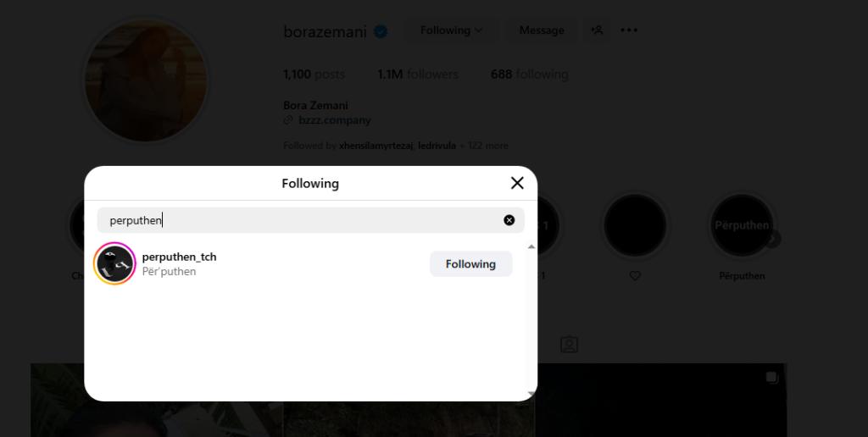Open the perputhen_tch story avatar
The height and width of the screenshot is (437, 868).
[114, 263]
